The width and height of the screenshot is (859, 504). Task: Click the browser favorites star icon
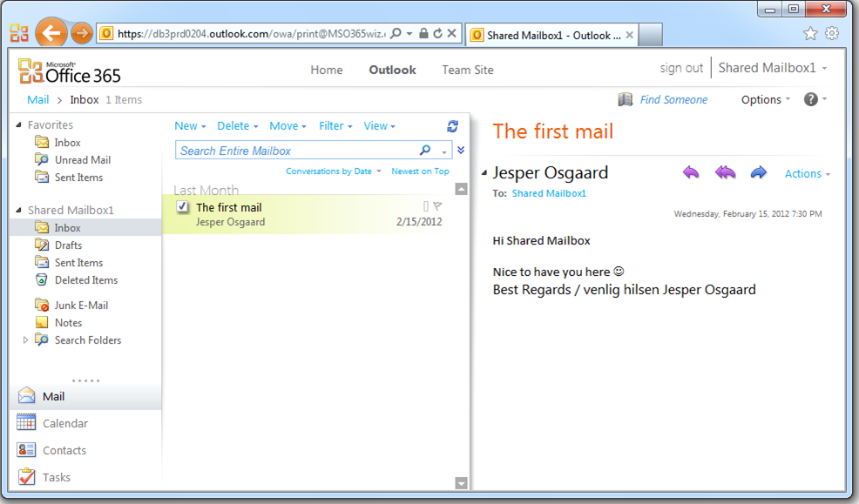810,33
